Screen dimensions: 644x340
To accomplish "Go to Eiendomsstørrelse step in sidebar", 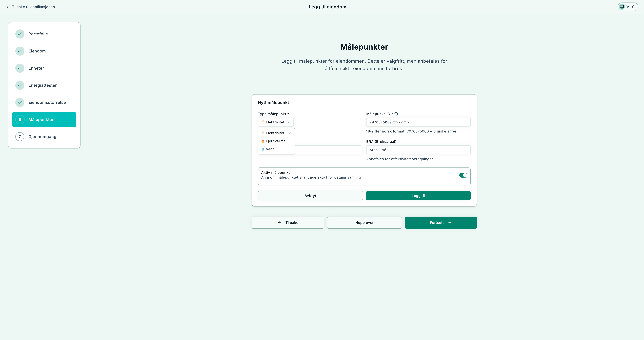I will pyautogui.click(x=47, y=102).
